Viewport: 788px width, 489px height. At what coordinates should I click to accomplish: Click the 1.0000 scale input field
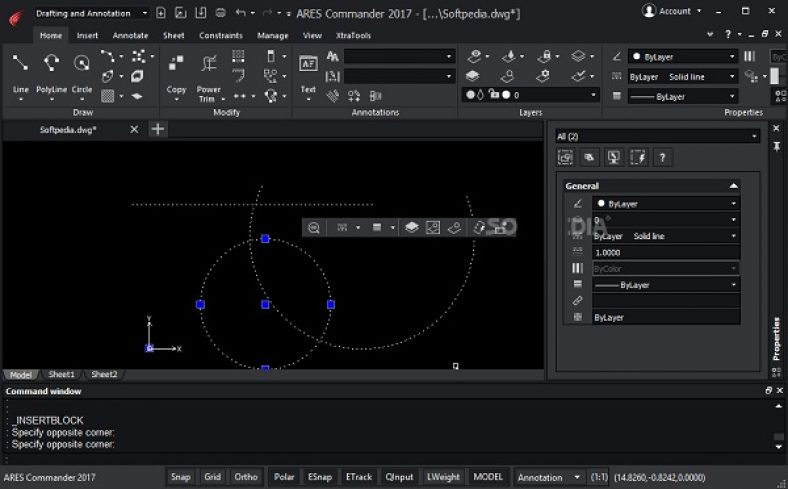(665, 252)
